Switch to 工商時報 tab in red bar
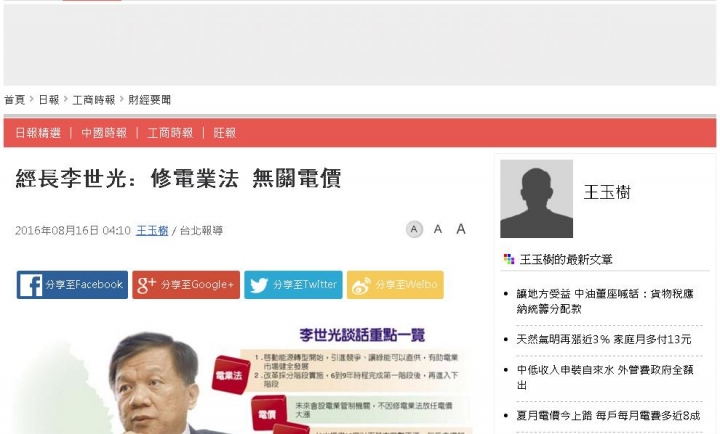Viewport: 720px width, 434px height. pos(170,133)
